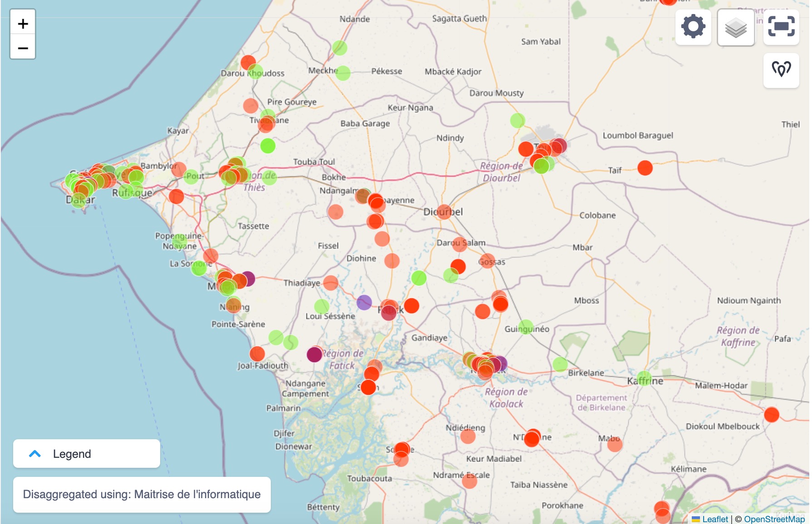Zoom out with the minus button
The height and width of the screenshot is (524, 812).
(x=23, y=48)
